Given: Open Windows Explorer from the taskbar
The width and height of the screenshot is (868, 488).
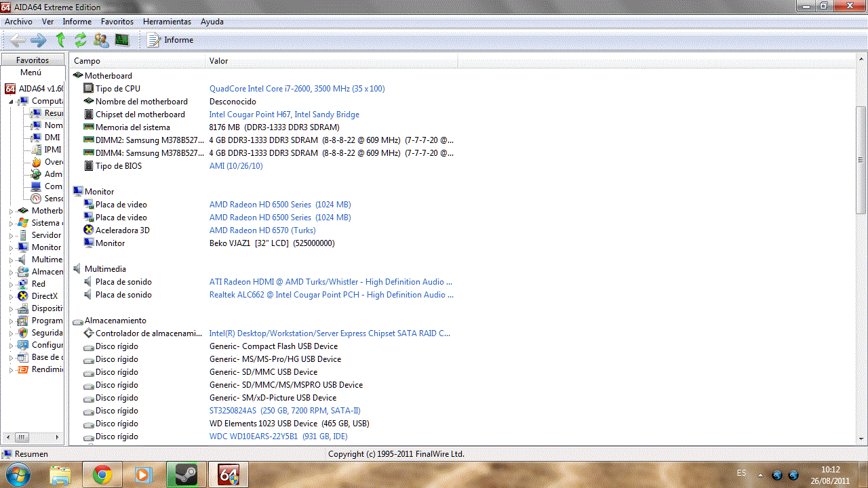Looking at the screenshot, I should tap(60, 474).
